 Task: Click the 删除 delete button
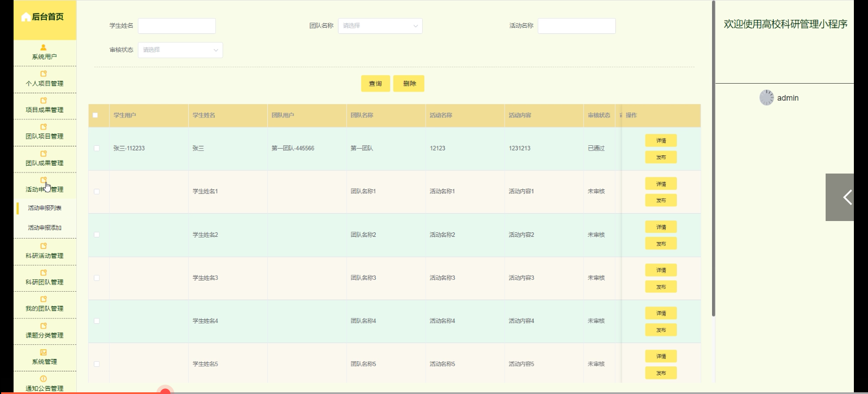[409, 84]
